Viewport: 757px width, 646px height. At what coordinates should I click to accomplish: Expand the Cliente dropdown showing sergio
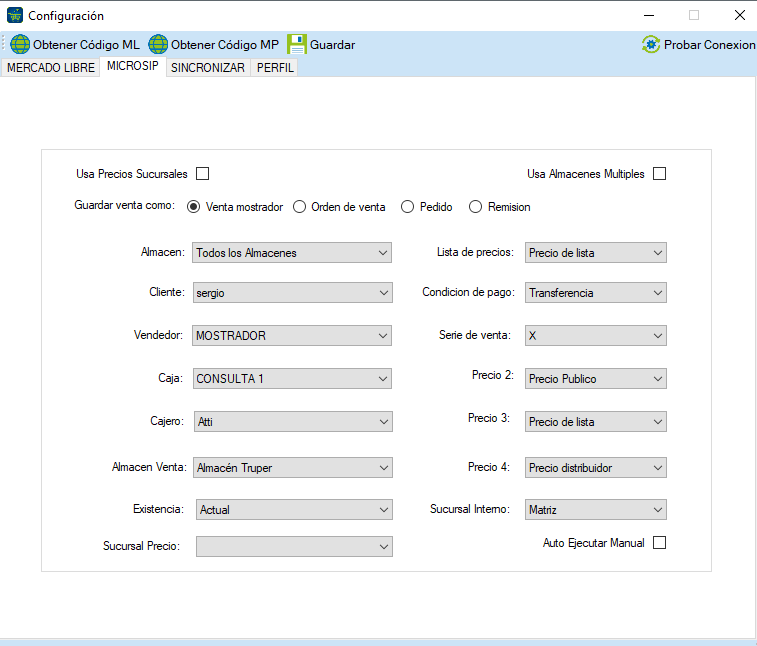[x=293, y=293]
